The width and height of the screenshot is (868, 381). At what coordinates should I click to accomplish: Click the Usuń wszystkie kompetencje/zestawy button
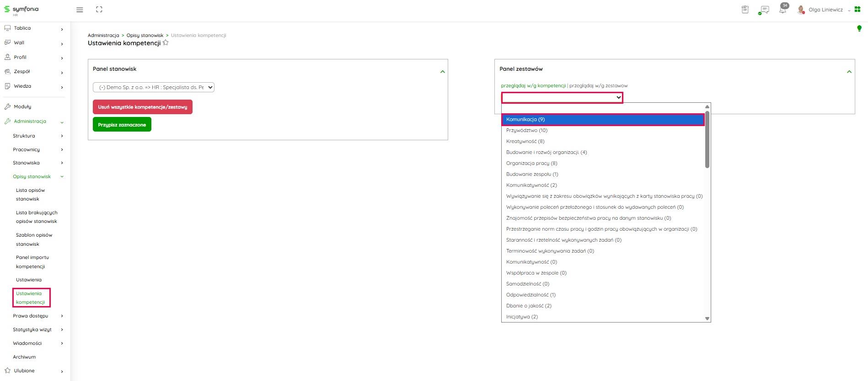[142, 107]
